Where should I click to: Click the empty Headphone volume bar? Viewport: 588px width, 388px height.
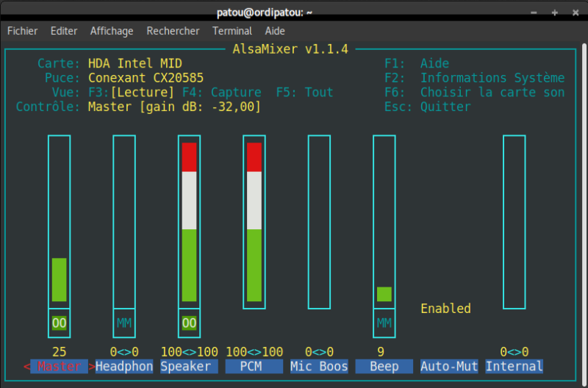click(124, 222)
